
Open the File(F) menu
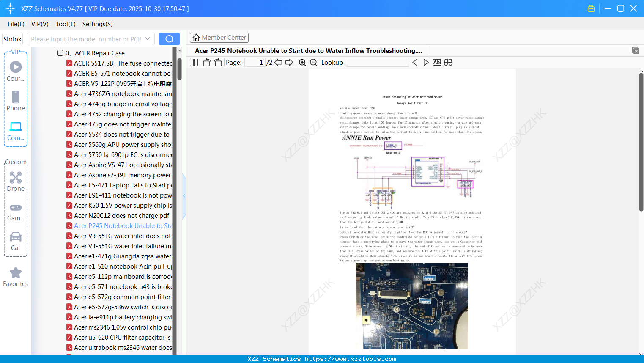[x=16, y=24]
